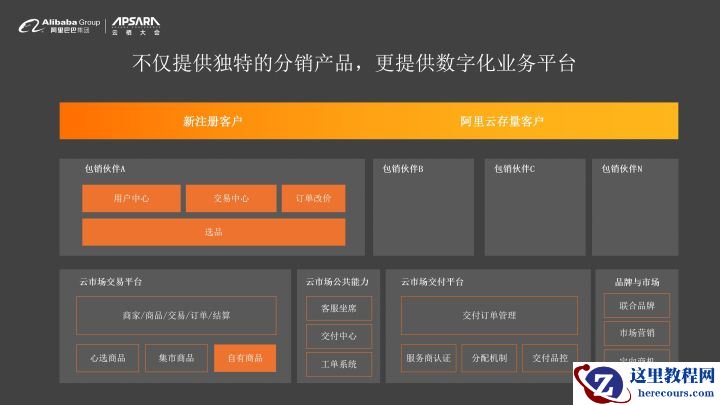This screenshot has width=720, height=405.
Task: Click the Alibaba Group logo
Action: [59, 26]
